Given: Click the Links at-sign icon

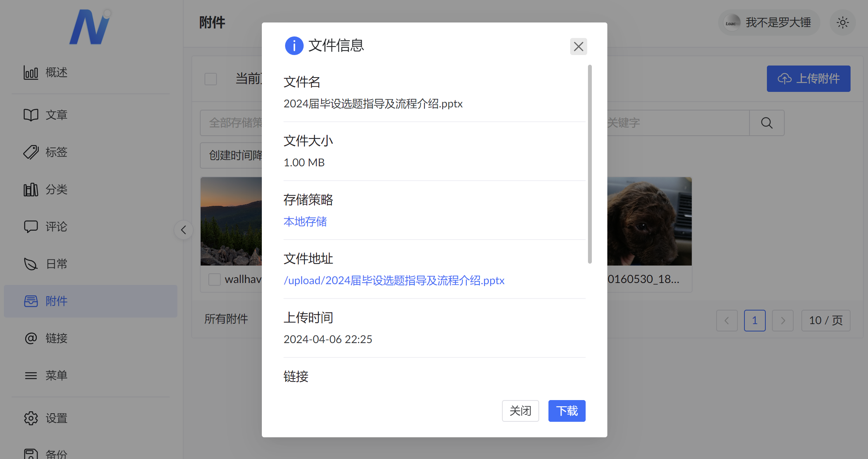Looking at the screenshot, I should click(x=31, y=338).
